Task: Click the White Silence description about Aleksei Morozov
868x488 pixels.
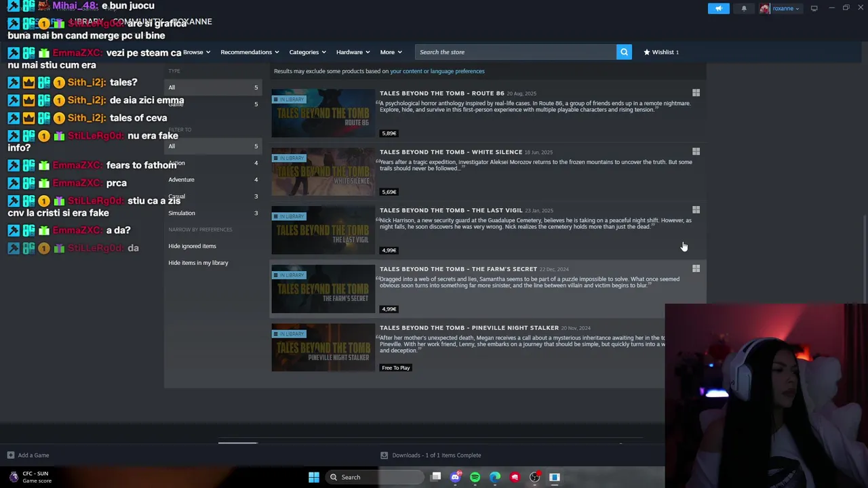Action: [x=536, y=165]
